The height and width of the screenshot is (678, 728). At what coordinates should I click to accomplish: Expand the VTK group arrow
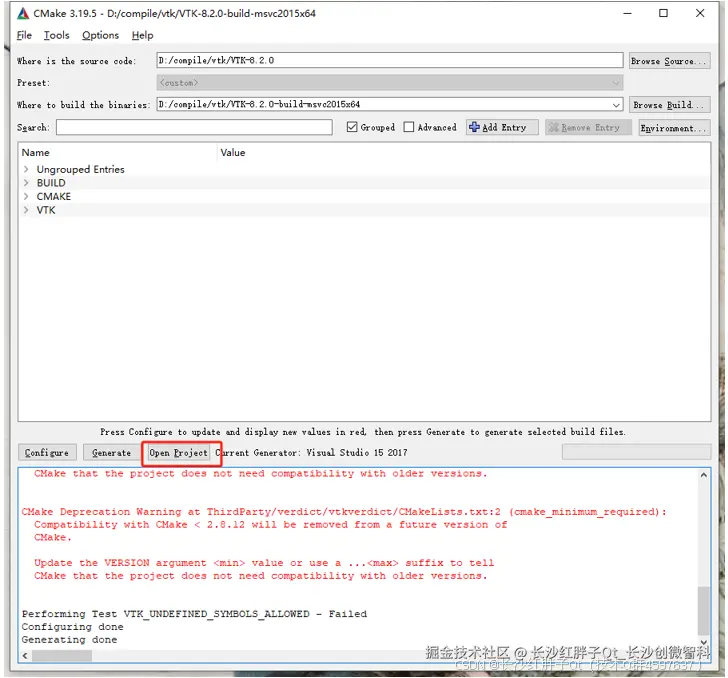pos(26,210)
